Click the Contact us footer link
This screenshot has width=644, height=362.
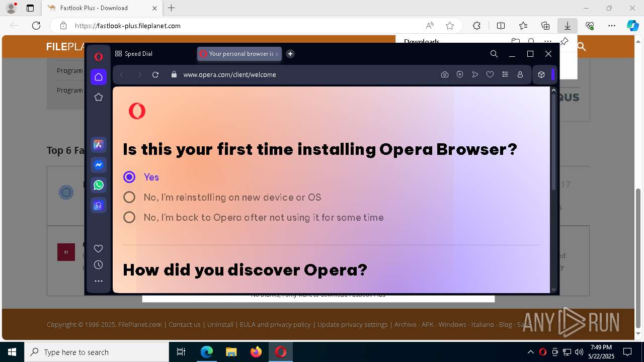tap(185, 324)
